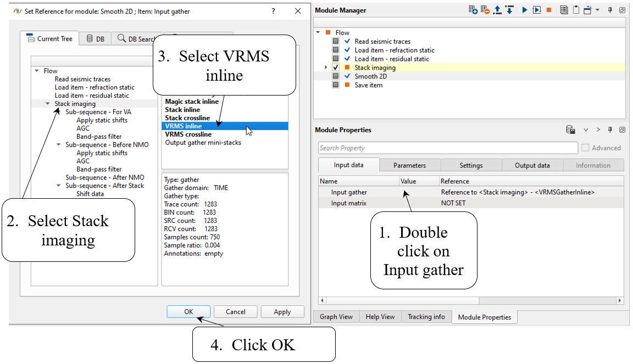The image size is (633, 364).
Task: Expand the Stack imaging node in Module Manager
Action: tap(326, 68)
